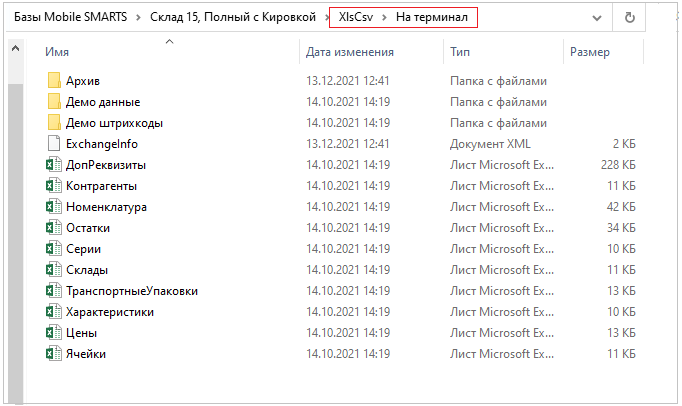Click the left pane vertical scrollbar thumb
Screen dimensions: 682x406
click(x=16, y=244)
